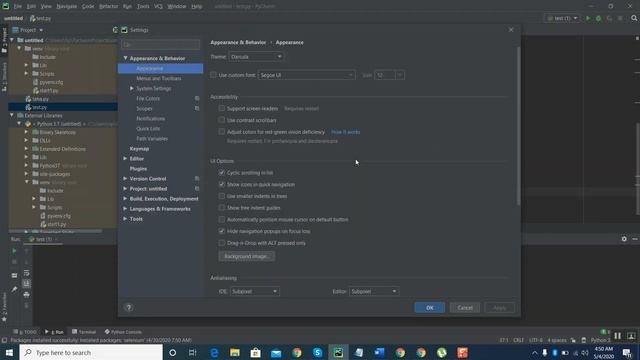The width and height of the screenshot is (640, 360).
Task: Click the Settings help question mark icon
Action: (129, 307)
